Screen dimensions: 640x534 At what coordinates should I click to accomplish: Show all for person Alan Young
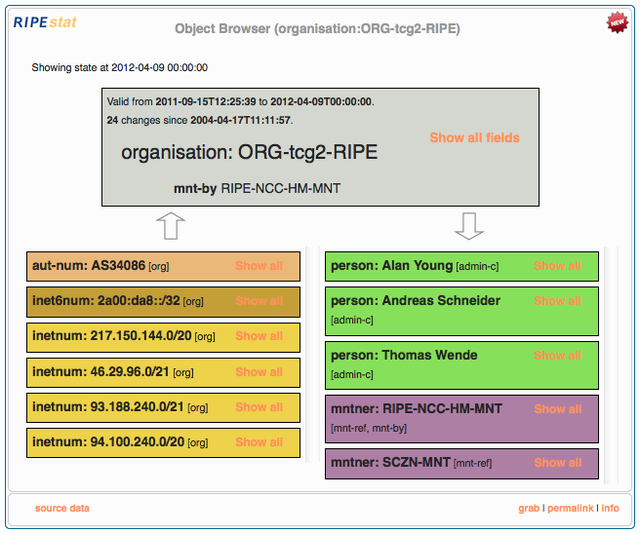tap(558, 266)
